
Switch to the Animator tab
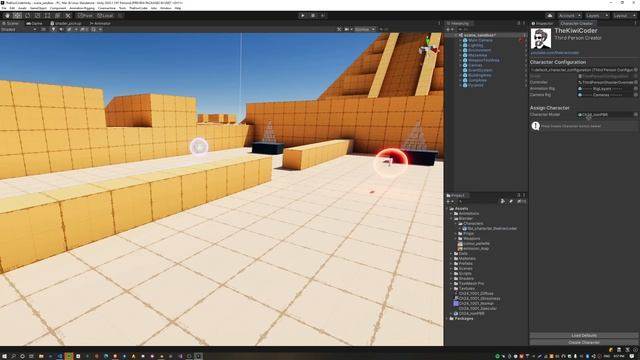click(x=100, y=23)
